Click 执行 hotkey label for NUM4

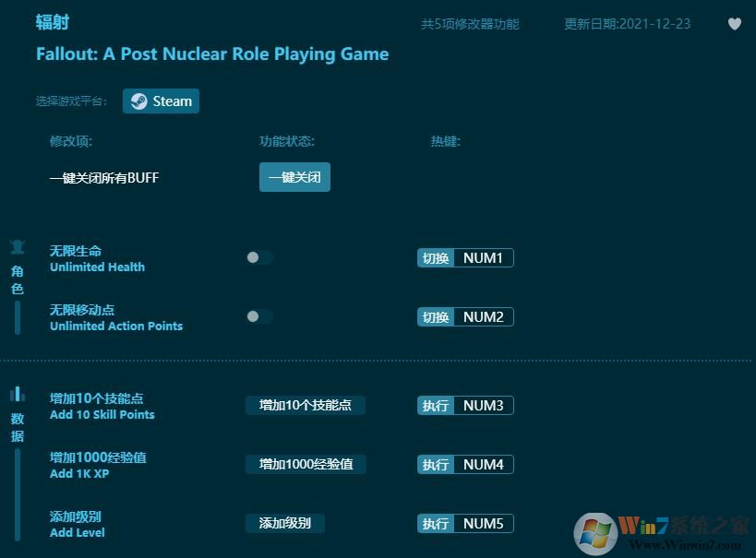coord(436,465)
